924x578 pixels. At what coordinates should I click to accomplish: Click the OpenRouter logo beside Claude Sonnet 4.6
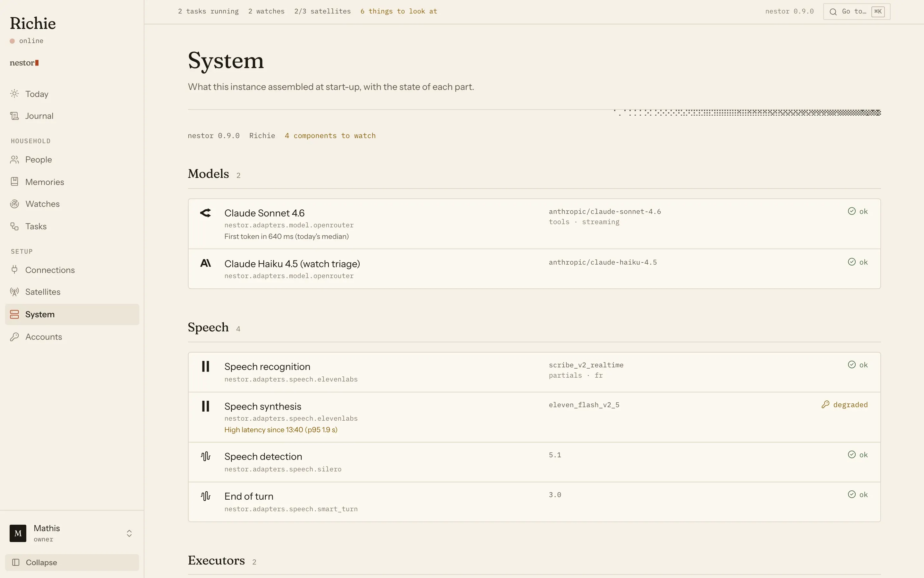pos(205,213)
